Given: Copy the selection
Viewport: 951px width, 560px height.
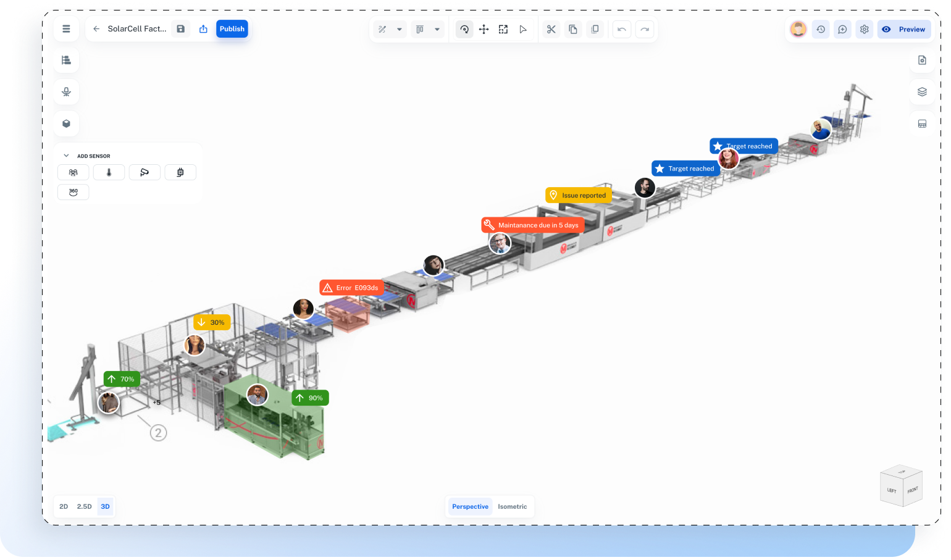Looking at the screenshot, I should (573, 29).
